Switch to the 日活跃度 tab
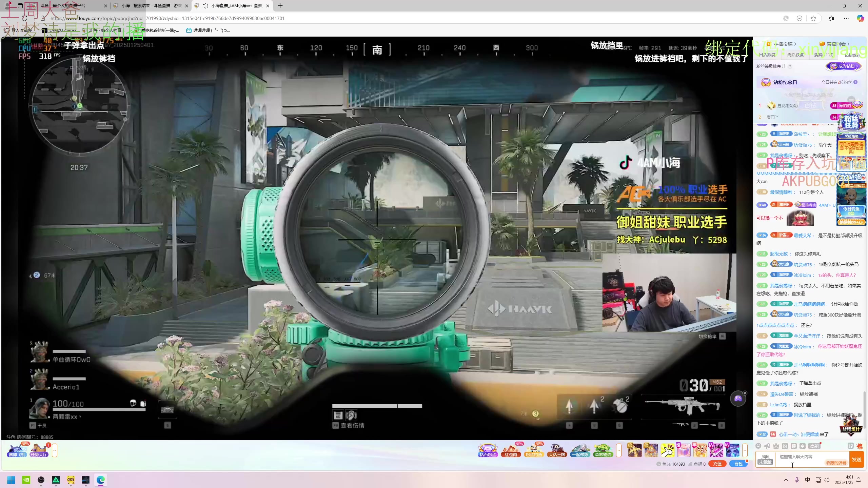The height and width of the screenshot is (488, 868). 767,55
